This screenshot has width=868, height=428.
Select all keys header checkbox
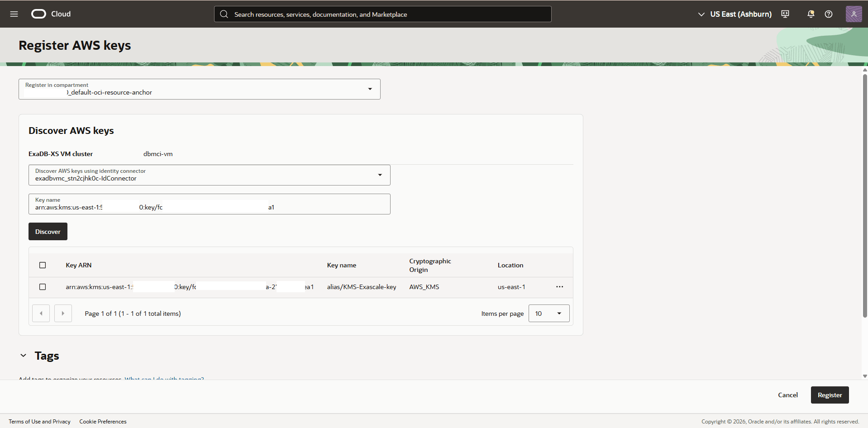(x=43, y=265)
